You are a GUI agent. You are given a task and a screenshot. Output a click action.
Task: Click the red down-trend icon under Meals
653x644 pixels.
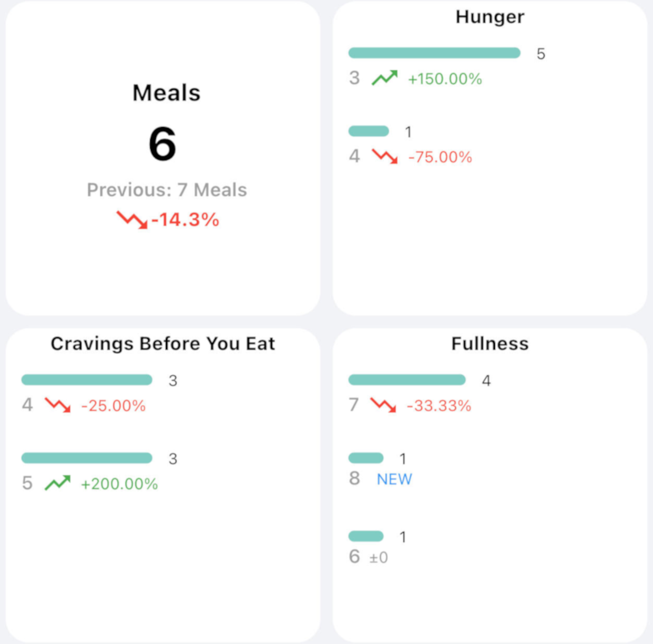coord(132,219)
